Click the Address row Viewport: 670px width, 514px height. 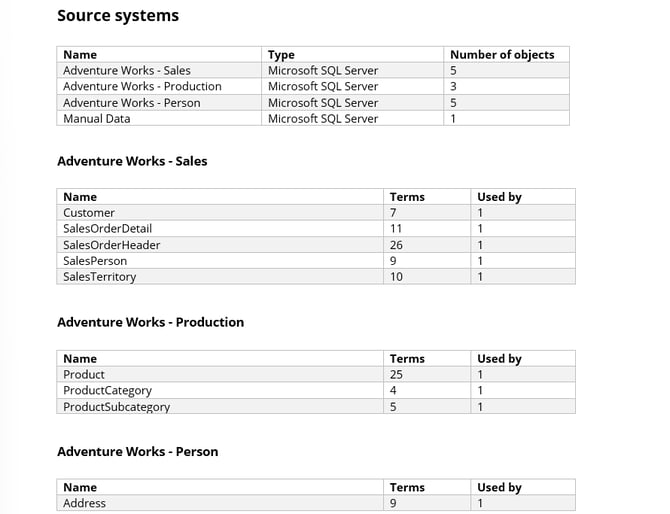click(316, 503)
